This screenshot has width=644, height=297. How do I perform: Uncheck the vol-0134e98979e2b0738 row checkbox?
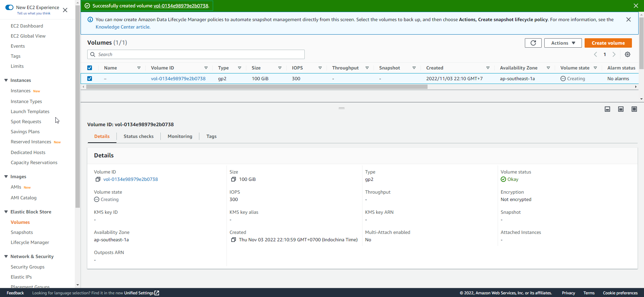point(90,79)
